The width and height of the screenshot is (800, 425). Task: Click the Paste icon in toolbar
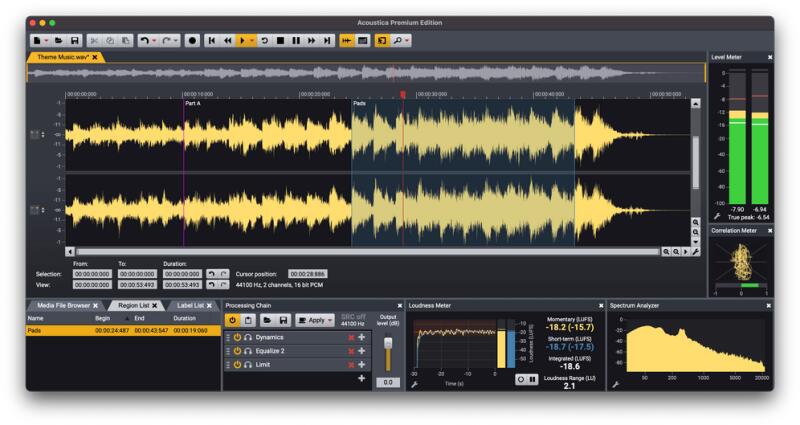(126, 40)
